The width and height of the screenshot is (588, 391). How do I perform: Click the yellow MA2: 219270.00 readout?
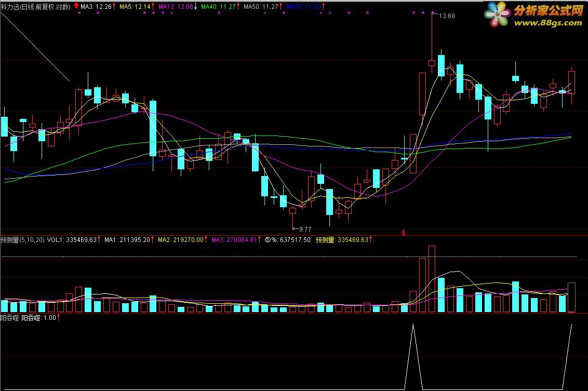pyautogui.click(x=181, y=239)
